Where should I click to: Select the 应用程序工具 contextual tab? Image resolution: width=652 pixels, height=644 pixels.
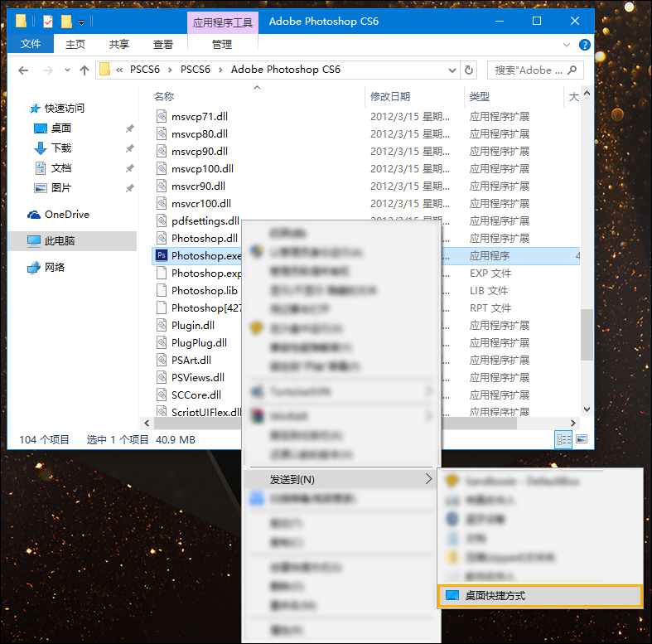(x=223, y=22)
